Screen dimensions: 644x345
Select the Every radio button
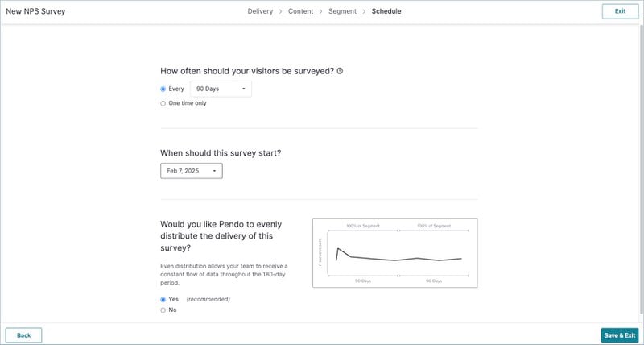click(x=163, y=89)
